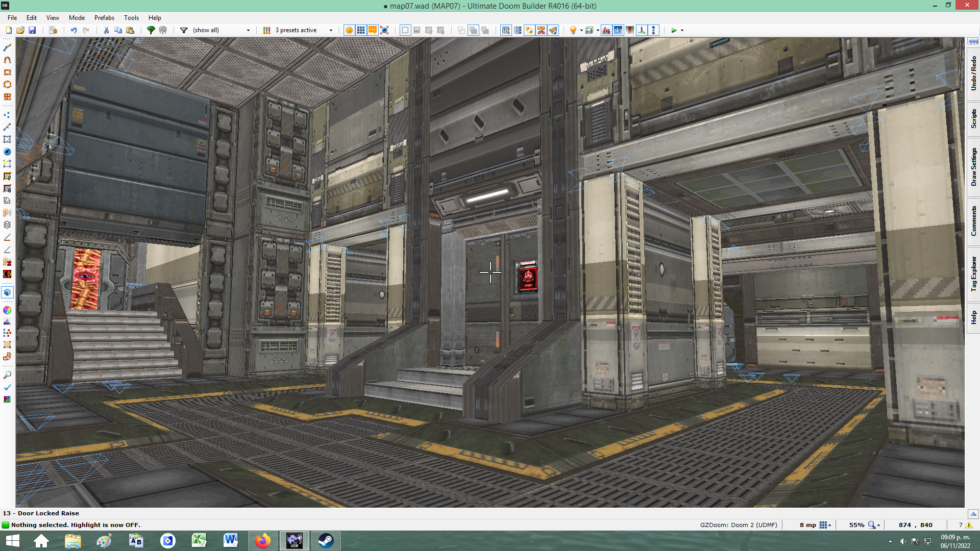The width and height of the screenshot is (980, 551).
Task: Open the File menu
Action: 12,17
